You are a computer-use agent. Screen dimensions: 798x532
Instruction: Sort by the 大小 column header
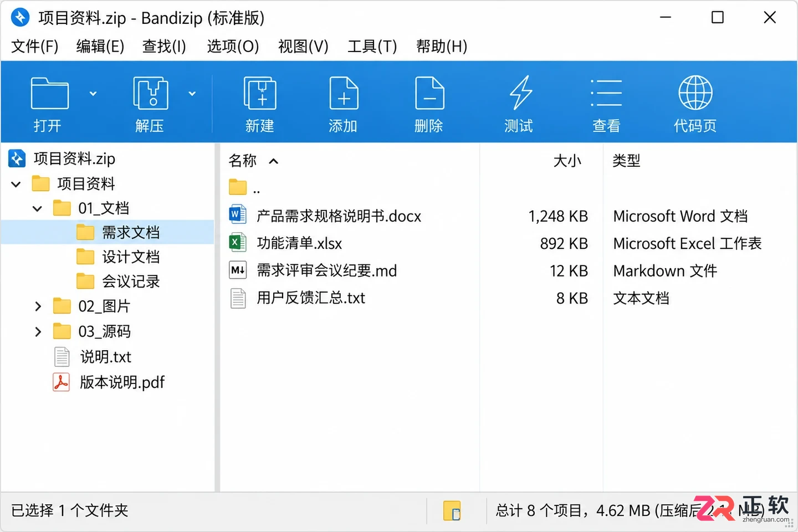click(567, 161)
